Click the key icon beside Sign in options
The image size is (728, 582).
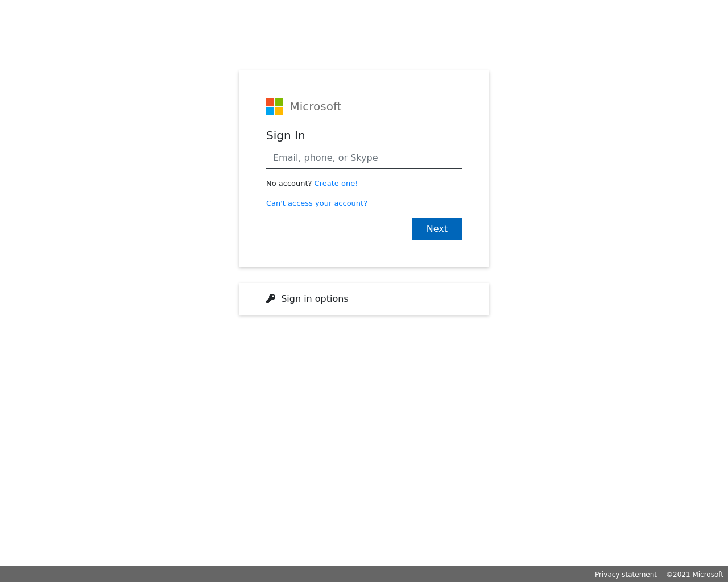click(x=271, y=298)
